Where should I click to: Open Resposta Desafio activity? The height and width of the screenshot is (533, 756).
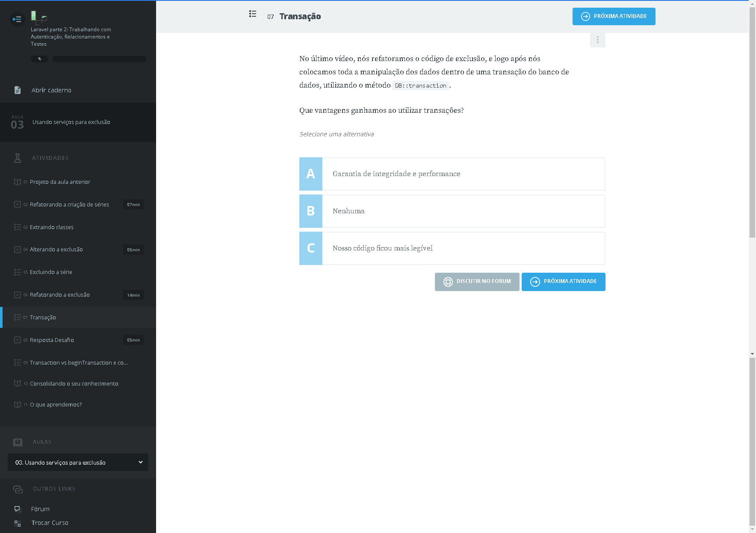pyautogui.click(x=52, y=340)
